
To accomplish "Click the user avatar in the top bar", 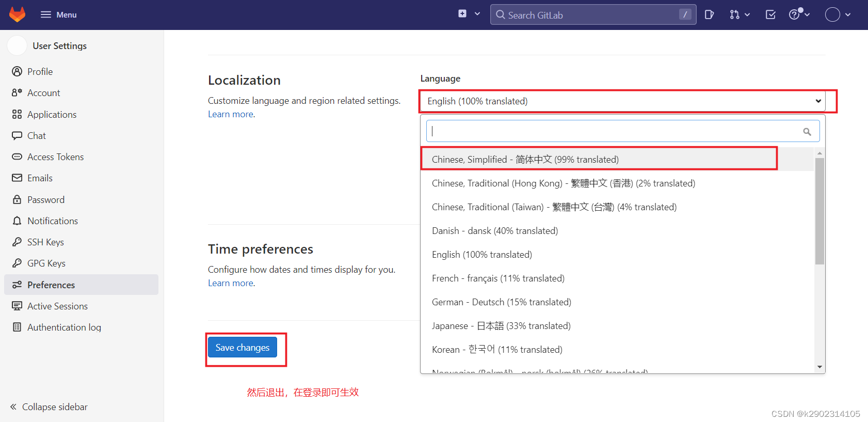I will pyautogui.click(x=832, y=14).
